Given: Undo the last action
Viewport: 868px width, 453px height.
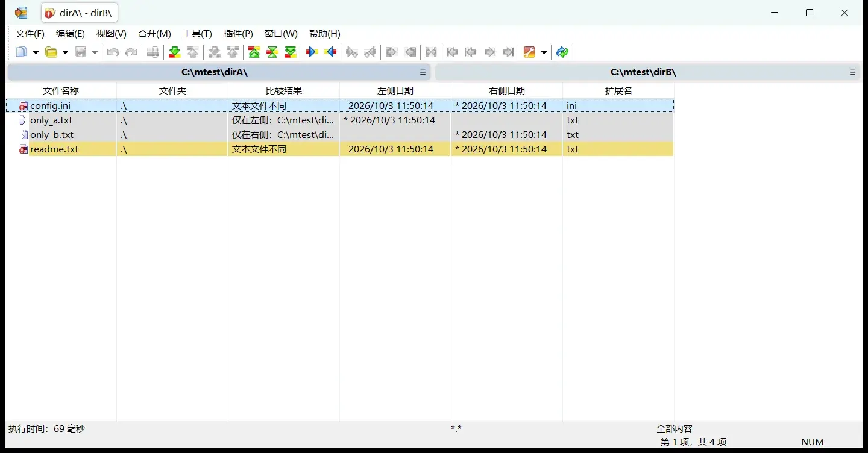Looking at the screenshot, I should click(113, 52).
